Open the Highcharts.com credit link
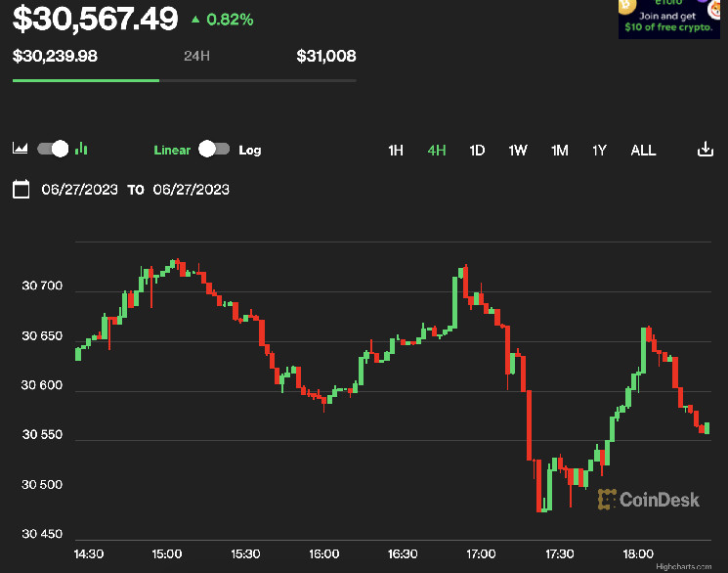 (x=683, y=567)
